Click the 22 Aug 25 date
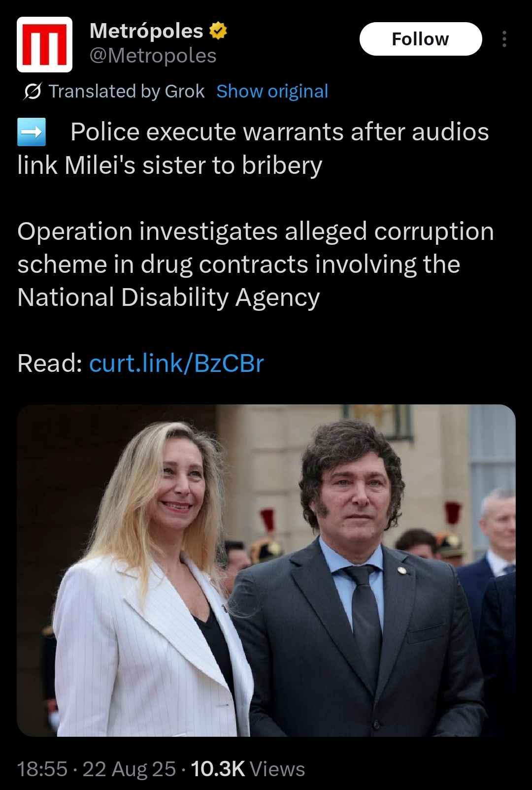This screenshot has height=790, width=532. click(x=129, y=769)
